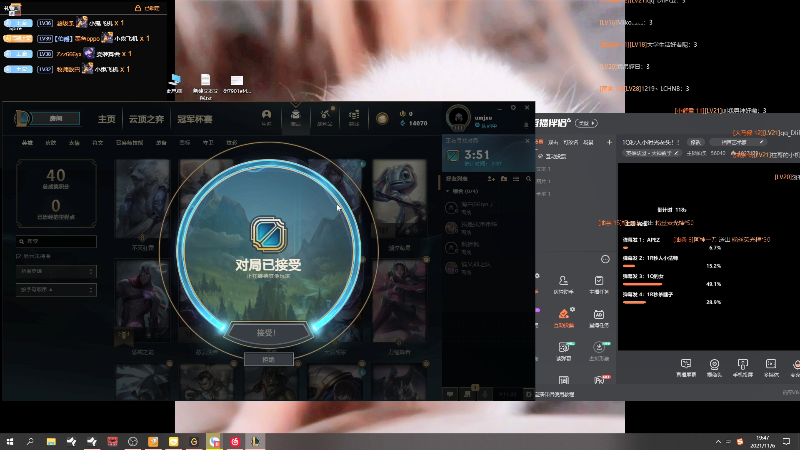Open Windows Start menu

pos(9,441)
